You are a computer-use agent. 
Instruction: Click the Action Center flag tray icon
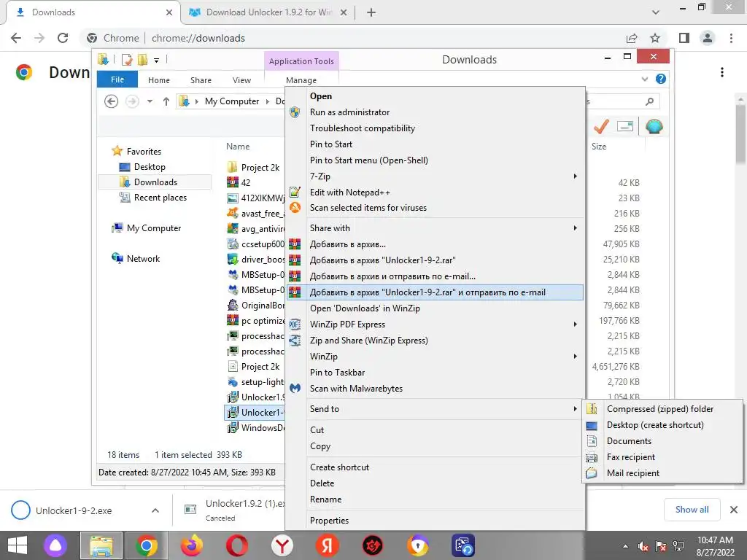[661, 546]
